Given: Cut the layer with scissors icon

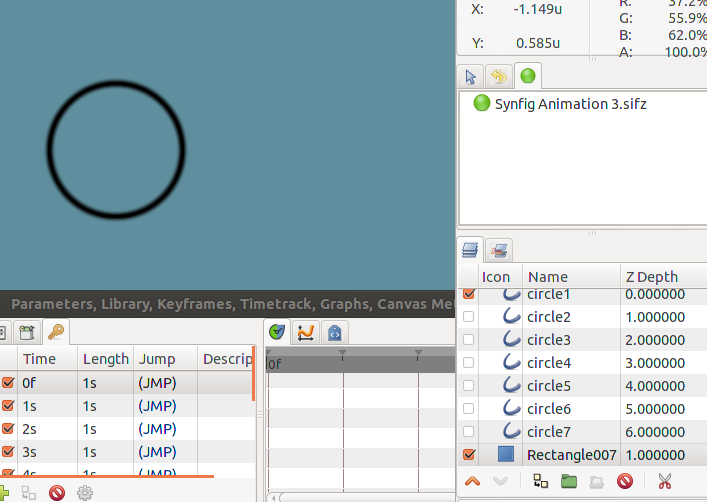Looking at the screenshot, I should 665,481.
